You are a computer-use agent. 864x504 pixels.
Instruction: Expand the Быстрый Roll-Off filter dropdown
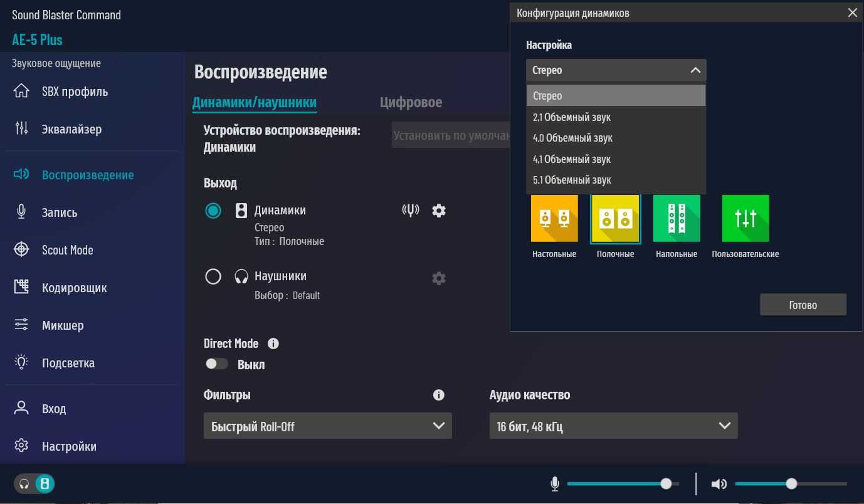(327, 426)
